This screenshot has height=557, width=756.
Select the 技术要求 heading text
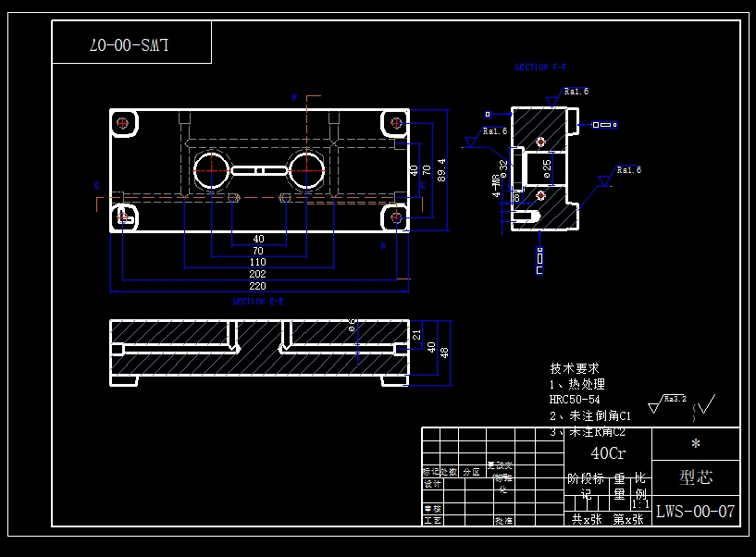coord(575,368)
